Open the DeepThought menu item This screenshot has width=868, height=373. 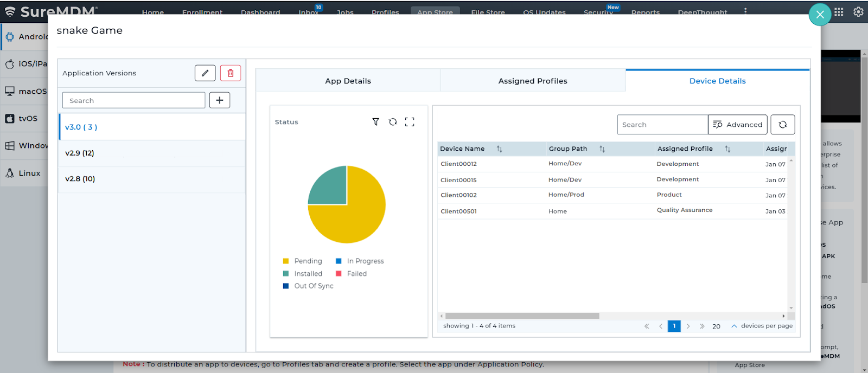click(x=703, y=11)
